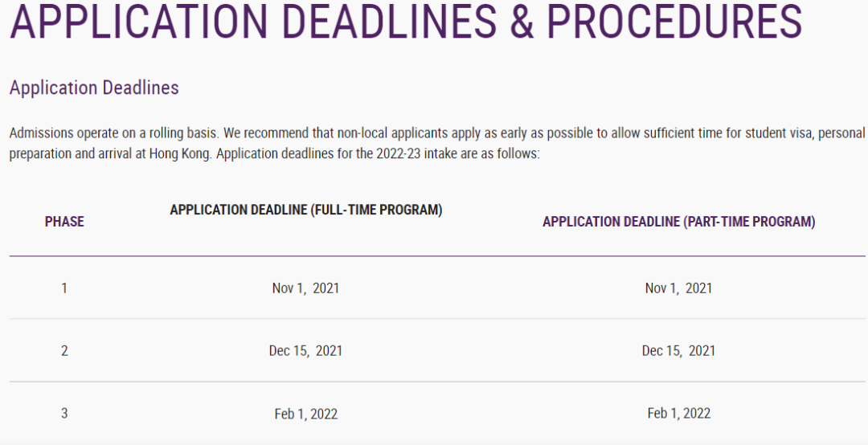Click part-time Dec 15, 2021 deadline
Viewport: 868px width, 445px height.
[x=678, y=350]
